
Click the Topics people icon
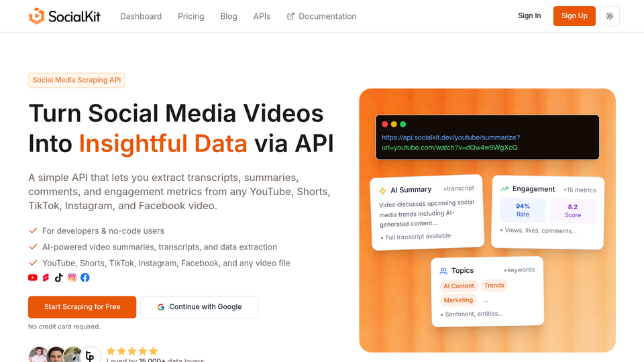(443, 271)
